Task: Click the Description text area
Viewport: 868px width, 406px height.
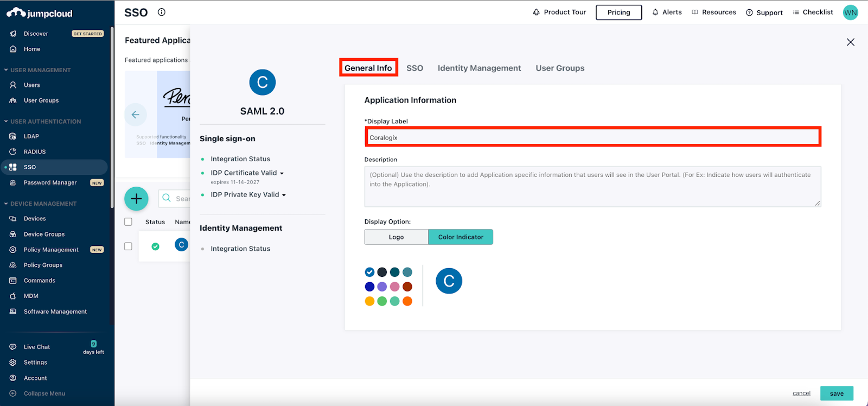Action: pos(593,186)
